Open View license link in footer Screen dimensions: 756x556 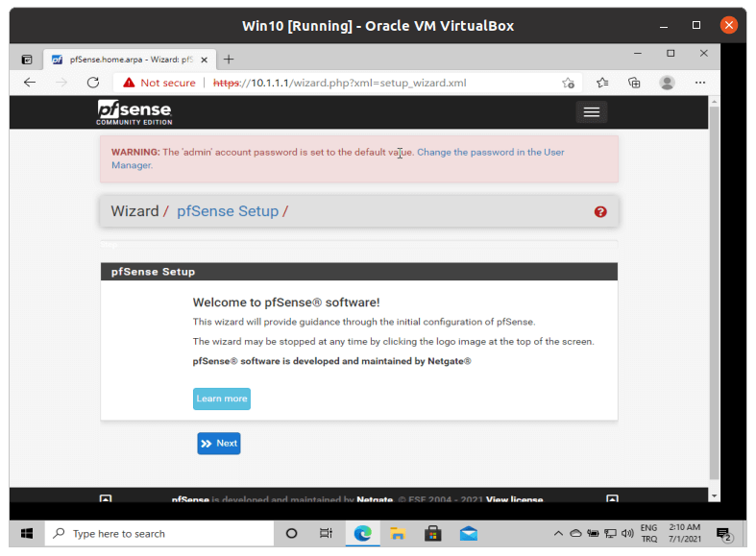pyautogui.click(x=515, y=499)
